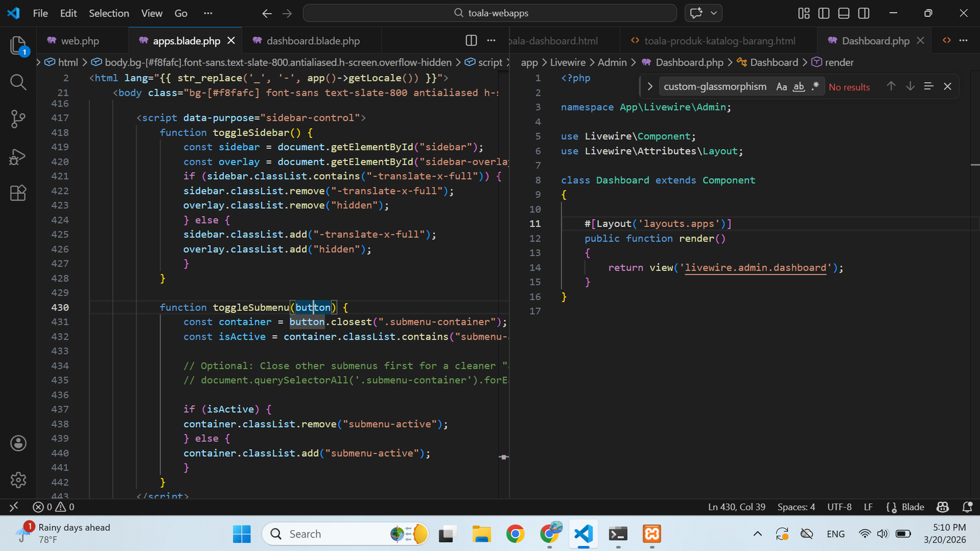980x551 pixels.
Task: Click the right editor's vertical scrollbar marker
Action: click(974, 165)
